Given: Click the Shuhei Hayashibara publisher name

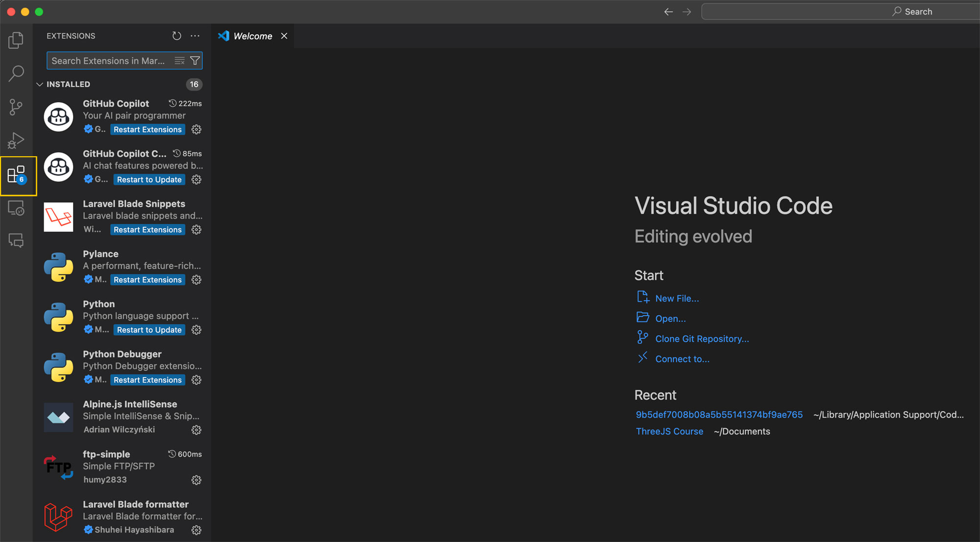Looking at the screenshot, I should coord(134,530).
